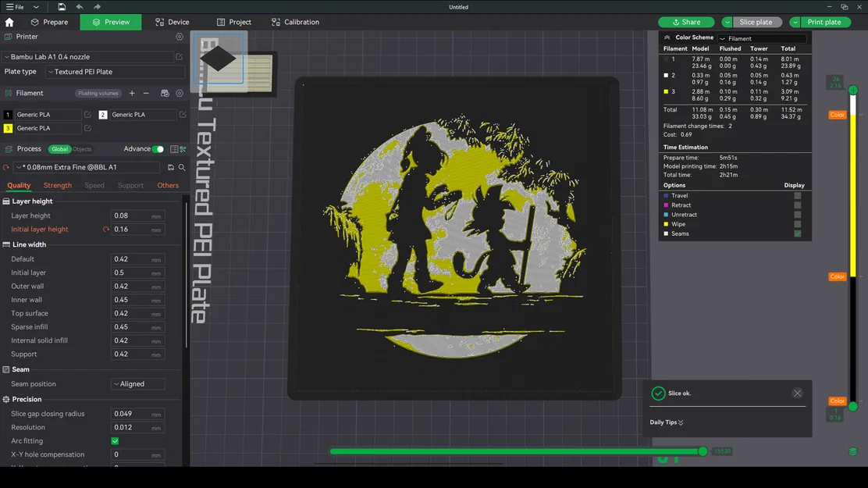This screenshot has height=488, width=868.
Task: Toggle display of Travel moves
Action: pyautogui.click(x=797, y=195)
